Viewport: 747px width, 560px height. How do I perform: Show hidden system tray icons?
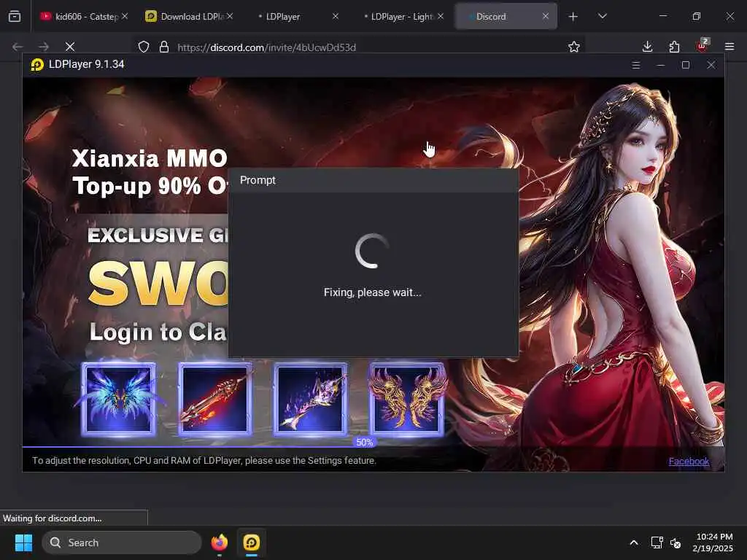[x=634, y=542]
